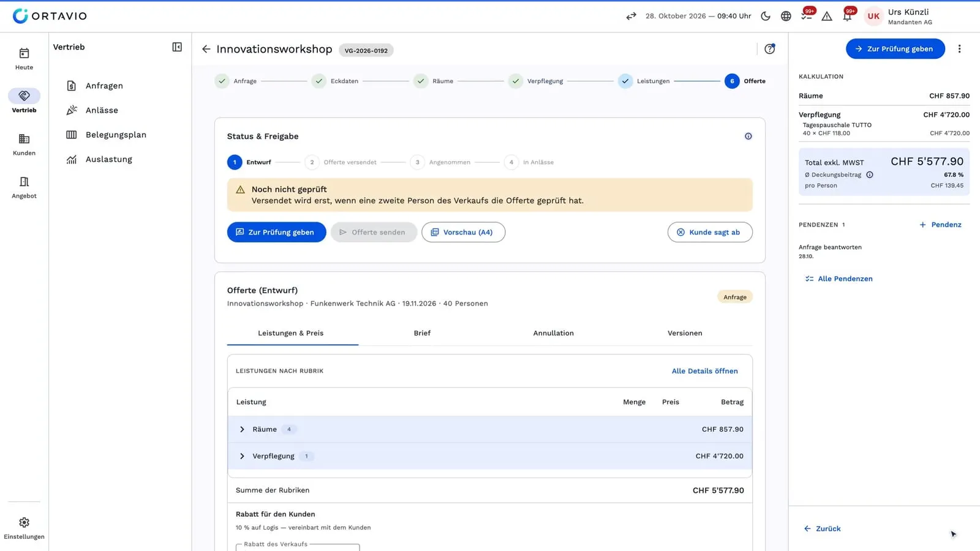The image size is (980, 551).
Task: Click info icon in Status & Freigabe
Action: tap(748, 137)
